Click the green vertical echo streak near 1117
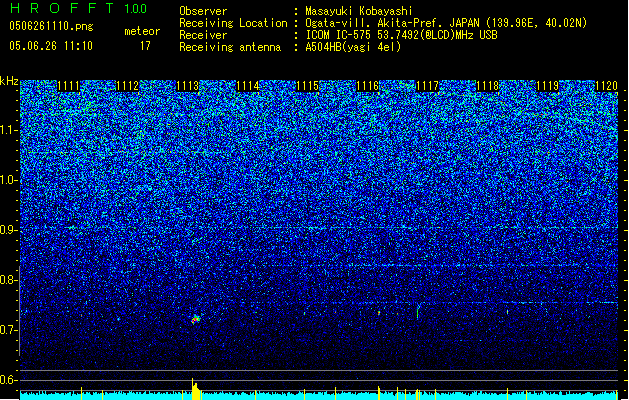 point(418,312)
